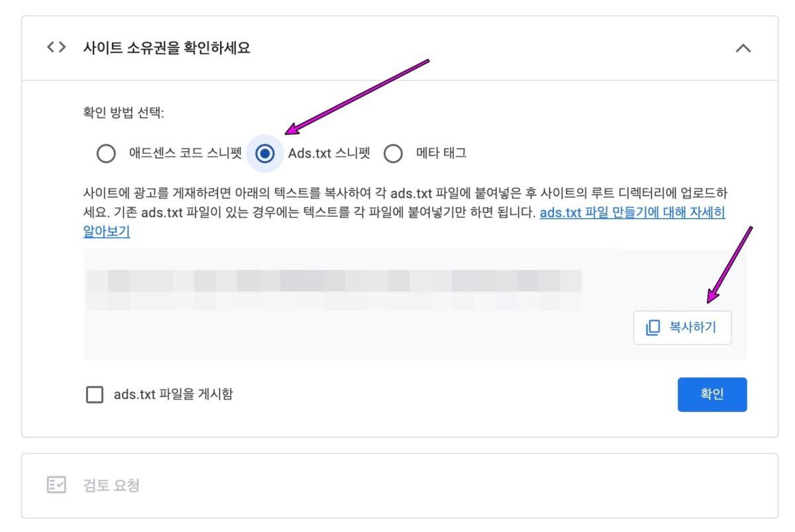
Task: Click the 확인 방법 선택 label
Action: [124, 113]
